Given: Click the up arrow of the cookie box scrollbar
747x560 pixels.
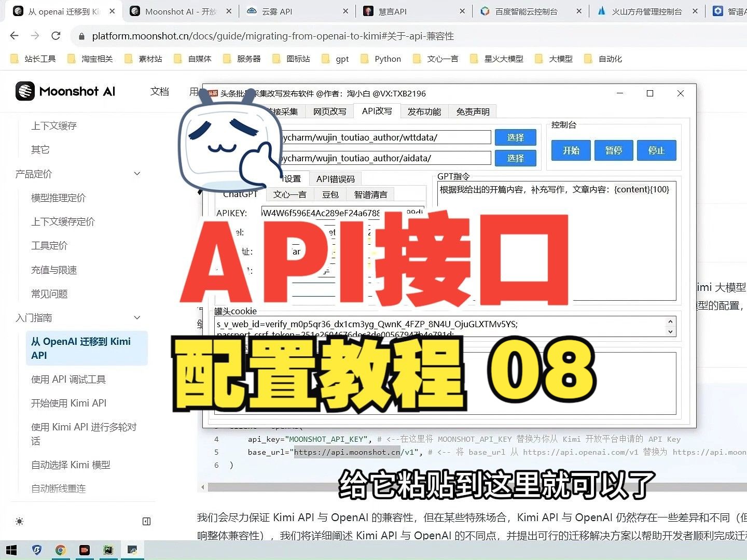Looking at the screenshot, I should [670, 321].
